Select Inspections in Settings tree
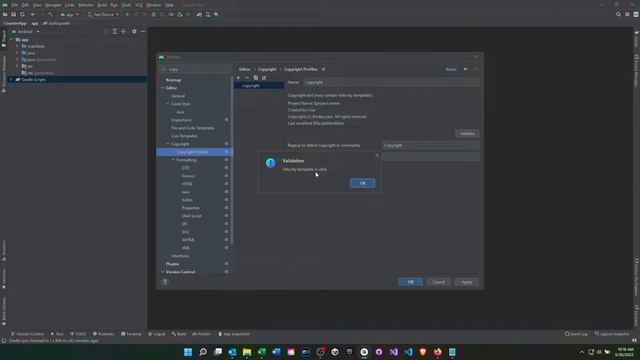Image resolution: width=640 pixels, height=360 pixels. pyautogui.click(x=181, y=120)
